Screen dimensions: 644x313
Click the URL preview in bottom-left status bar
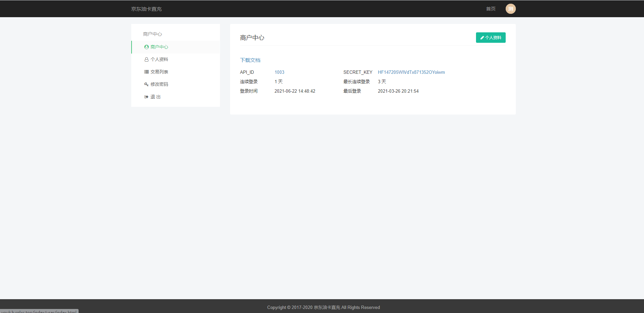pos(39,311)
